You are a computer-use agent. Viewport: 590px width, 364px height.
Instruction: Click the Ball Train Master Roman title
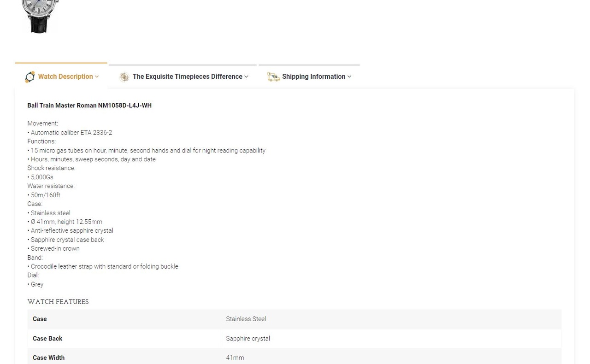pyautogui.click(x=89, y=106)
